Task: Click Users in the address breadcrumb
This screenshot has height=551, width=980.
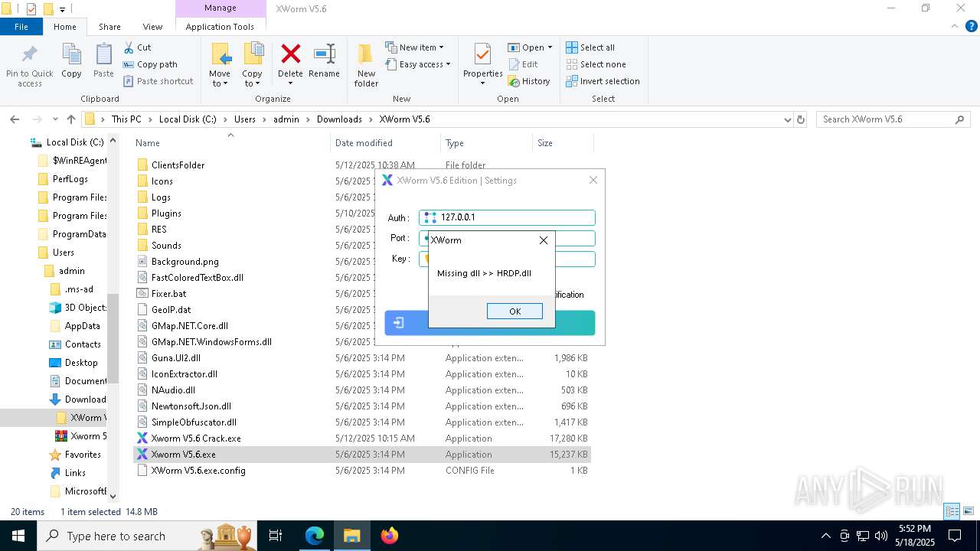Action: (x=245, y=119)
